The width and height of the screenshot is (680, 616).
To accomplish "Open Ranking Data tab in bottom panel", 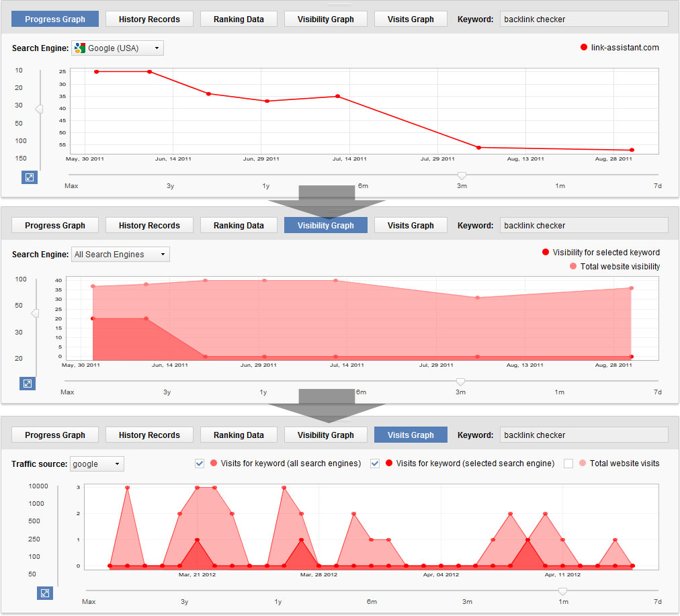I will 239,435.
